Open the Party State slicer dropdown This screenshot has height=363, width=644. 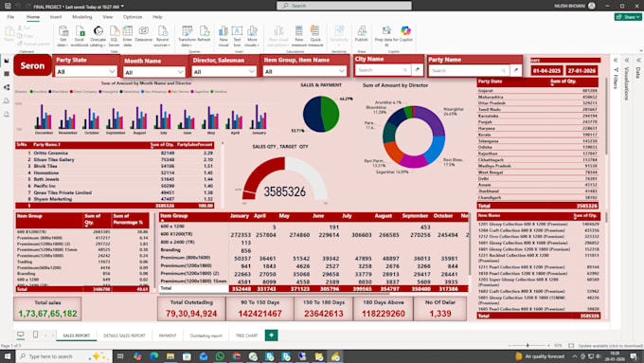pos(112,71)
